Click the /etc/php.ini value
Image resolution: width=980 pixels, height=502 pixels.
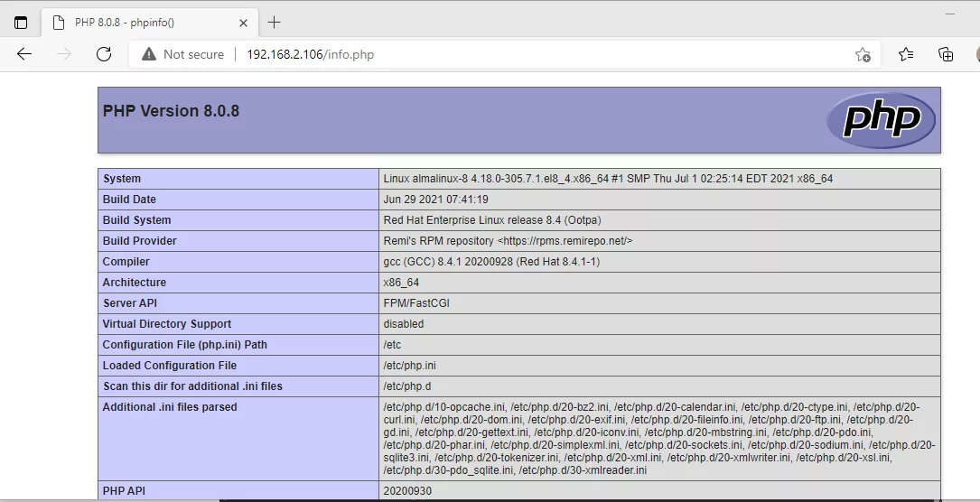click(410, 366)
